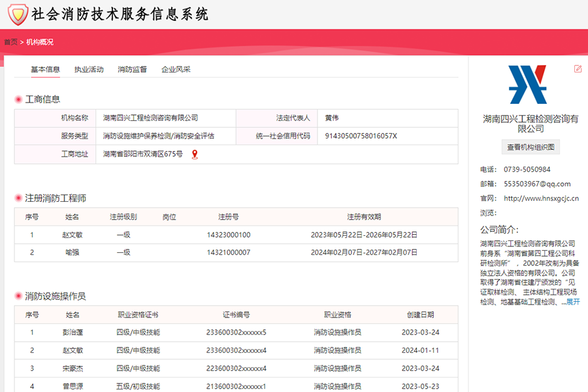This screenshot has width=588, height=392.
Task: Switch to the 执业活动 tab
Action: tap(89, 69)
